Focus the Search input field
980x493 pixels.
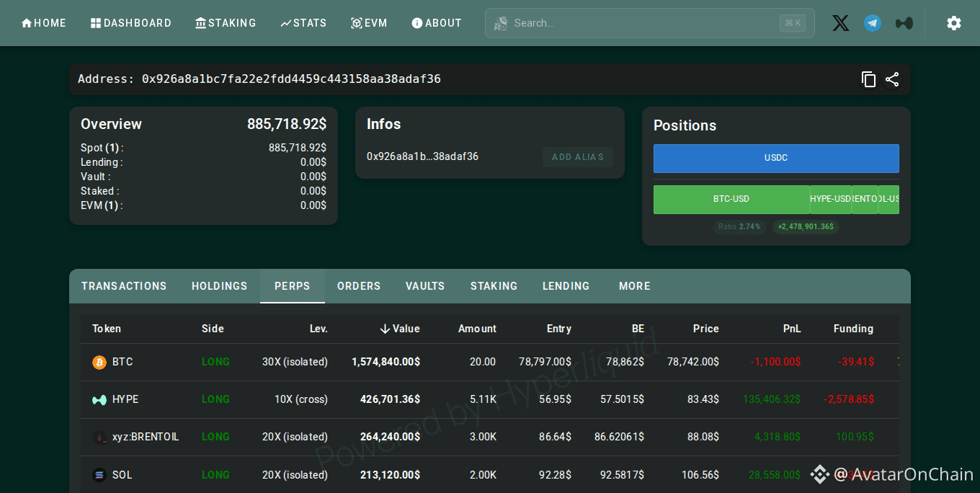coord(650,23)
